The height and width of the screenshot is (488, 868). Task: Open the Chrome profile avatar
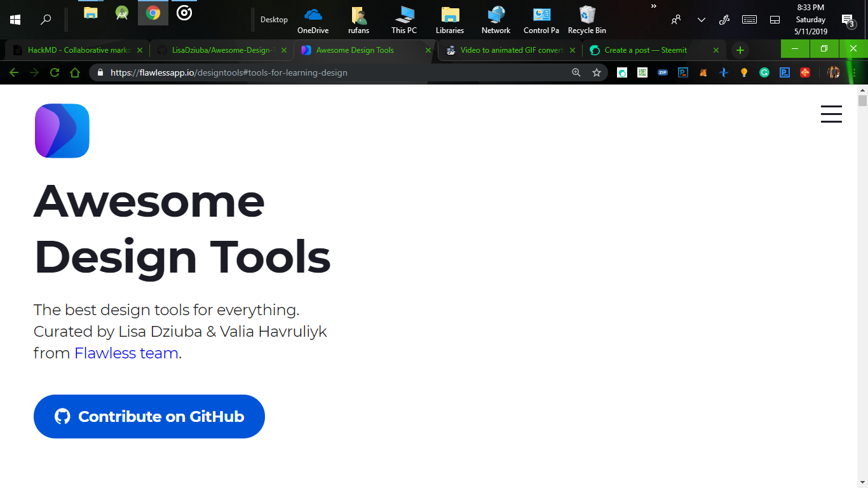[834, 72]
